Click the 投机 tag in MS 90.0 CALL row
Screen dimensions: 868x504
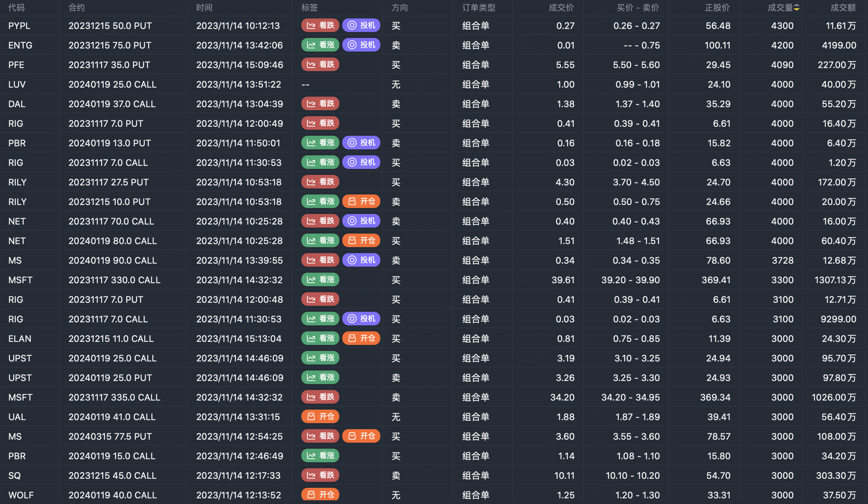(x=361, y=260)
